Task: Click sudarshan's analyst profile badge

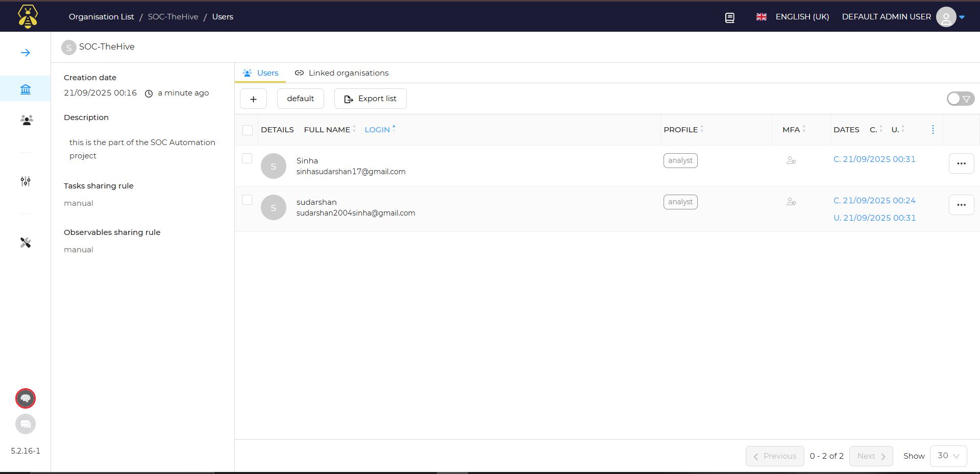Action: (x=680, y=202)
